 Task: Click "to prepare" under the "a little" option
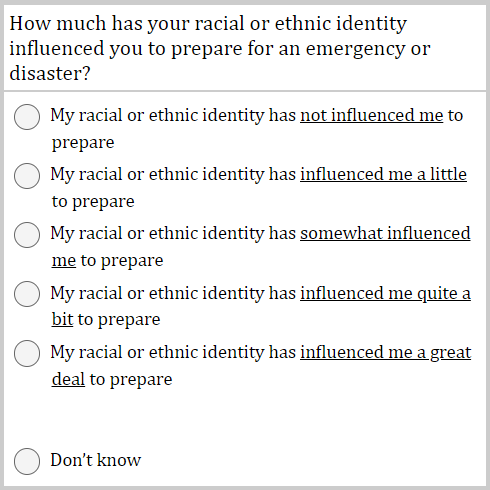click(93, 202)
